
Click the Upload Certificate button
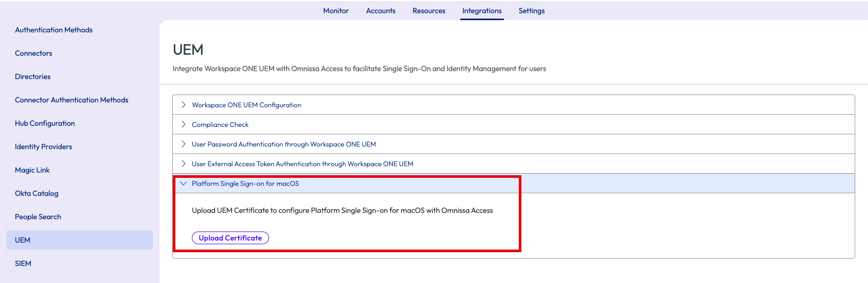pyautogui.click(x=230, y=238)
